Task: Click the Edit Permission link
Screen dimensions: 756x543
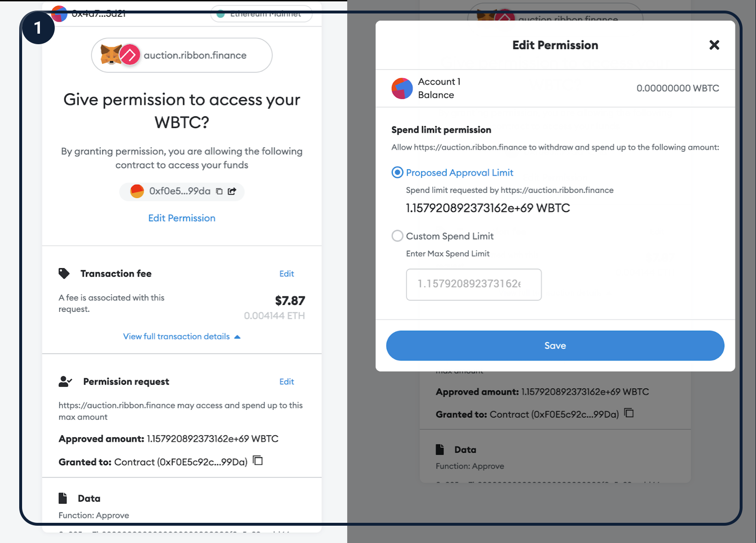Action: [x=182, y=218]
